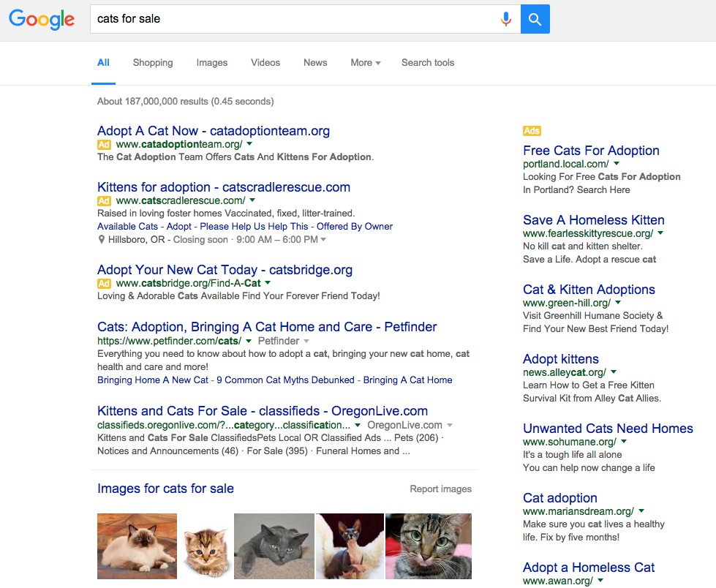Open Kittens for adoption catscradlerescue result
This screenshot has width=716, height=588.
224,187
